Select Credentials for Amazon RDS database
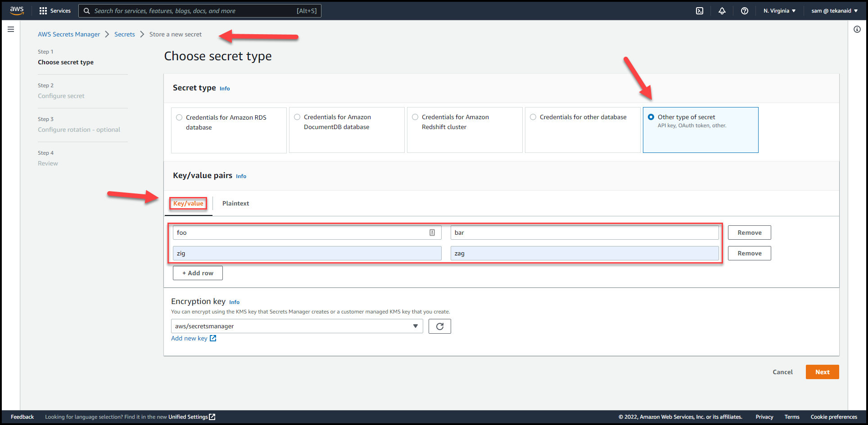The image size is (868, 425). pos(179,117)
